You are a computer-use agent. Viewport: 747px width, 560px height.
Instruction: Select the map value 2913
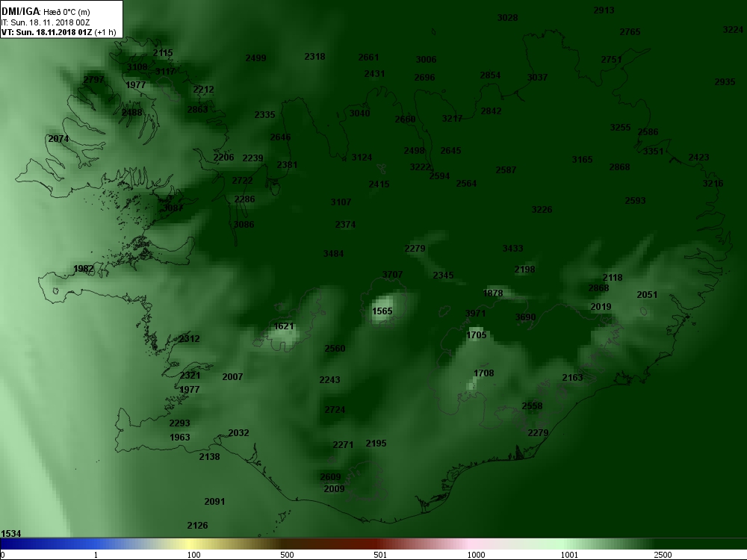tap(604, 10)
